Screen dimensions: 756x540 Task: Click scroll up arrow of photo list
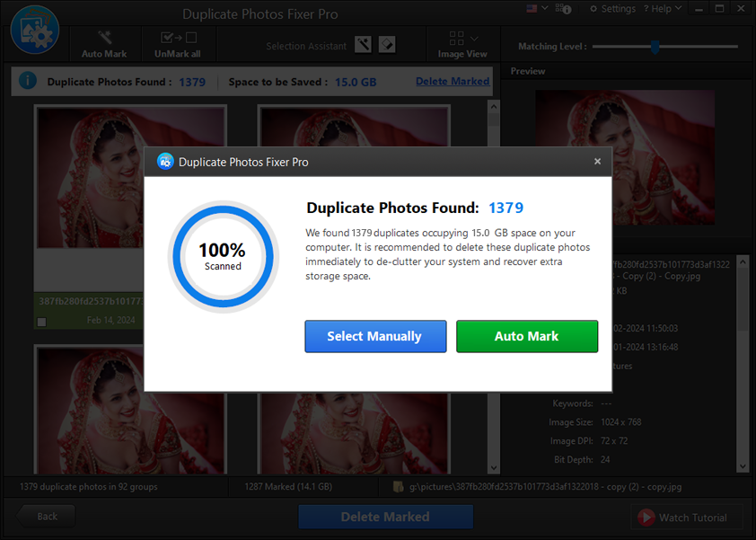point(493,106)
